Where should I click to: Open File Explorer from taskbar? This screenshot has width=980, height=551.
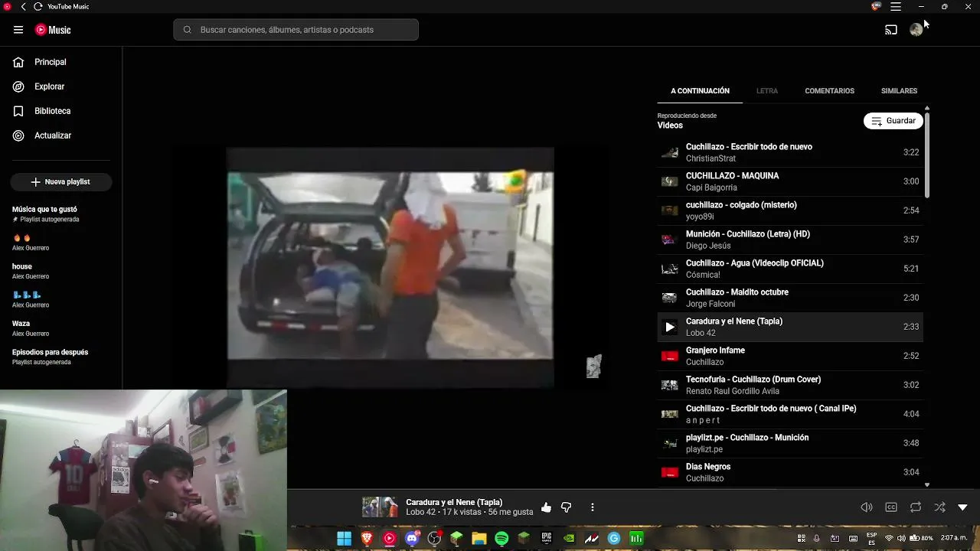click(x=479, y=539)
